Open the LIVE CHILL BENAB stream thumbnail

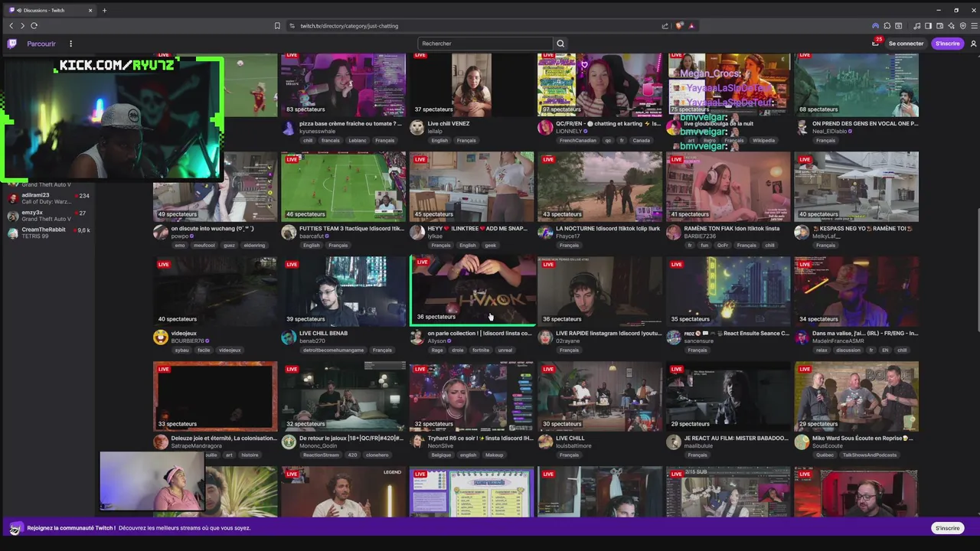click(x=343, y=292)
